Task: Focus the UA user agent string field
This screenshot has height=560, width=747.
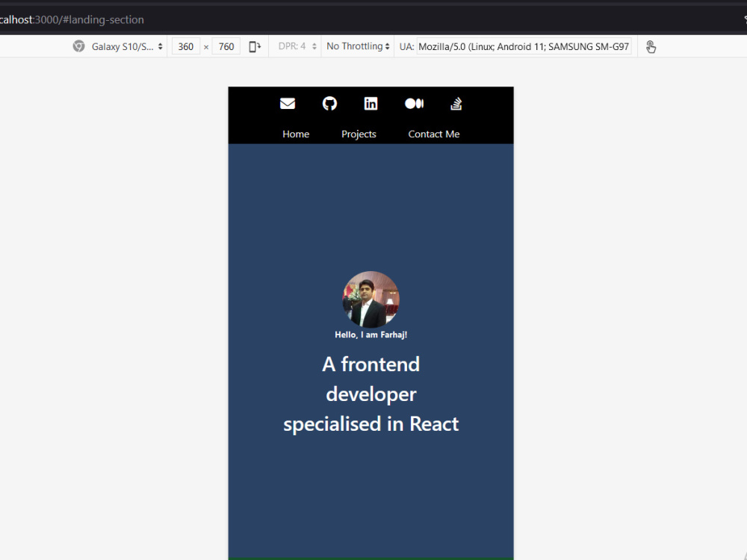Action: pos(524,46)
